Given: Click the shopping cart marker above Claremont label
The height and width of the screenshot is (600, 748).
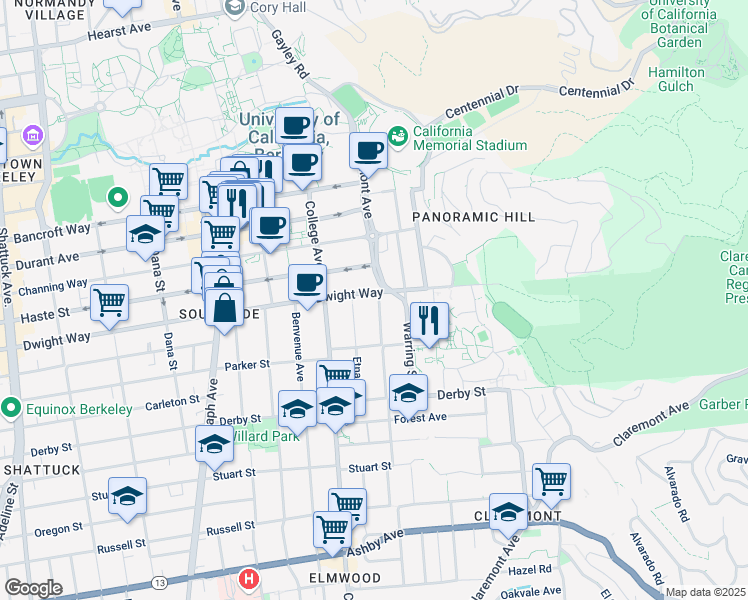Looking at the screenshot, I should (551, 483).
